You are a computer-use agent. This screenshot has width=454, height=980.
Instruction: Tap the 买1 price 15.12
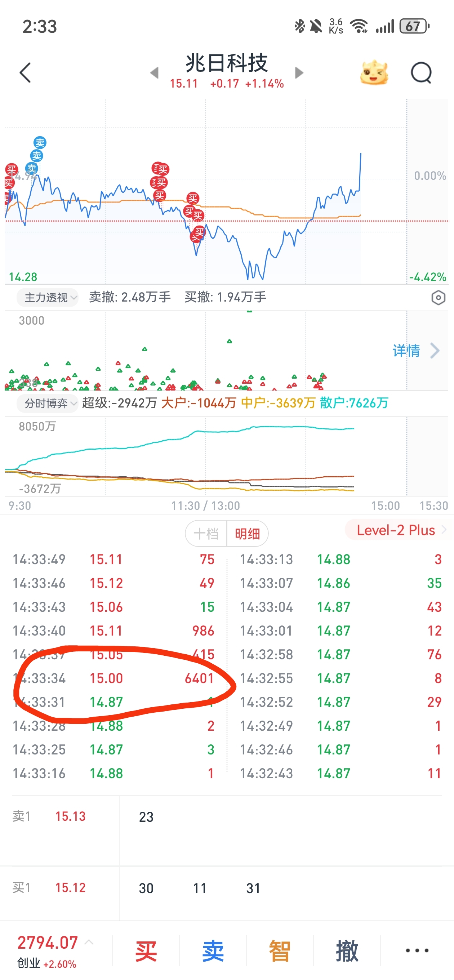click(x=70, y=887)
